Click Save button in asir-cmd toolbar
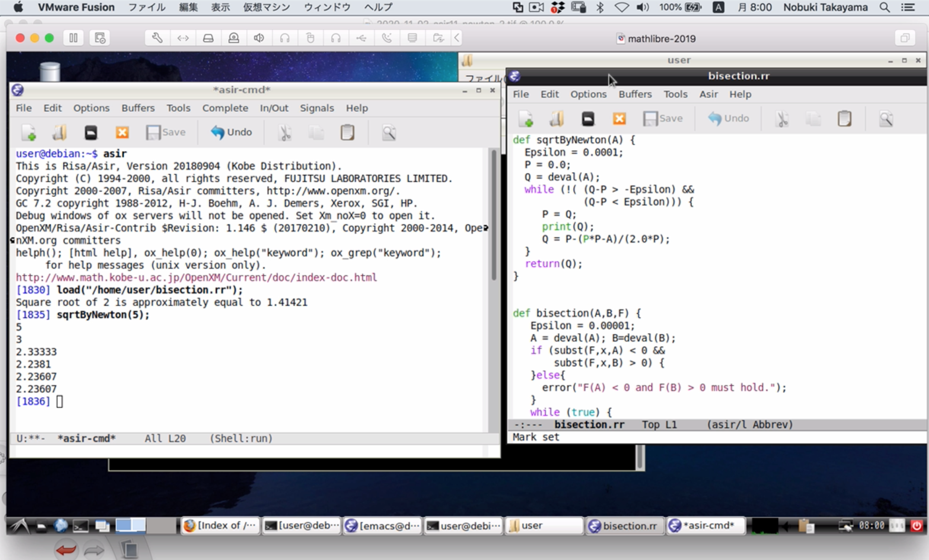The width and height of the screenshot is (929, 560). (166, 132)
